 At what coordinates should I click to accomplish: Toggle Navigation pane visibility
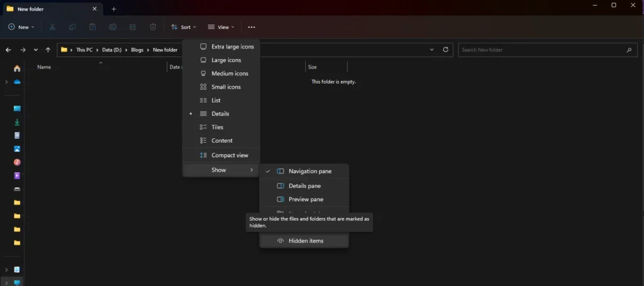304,172
